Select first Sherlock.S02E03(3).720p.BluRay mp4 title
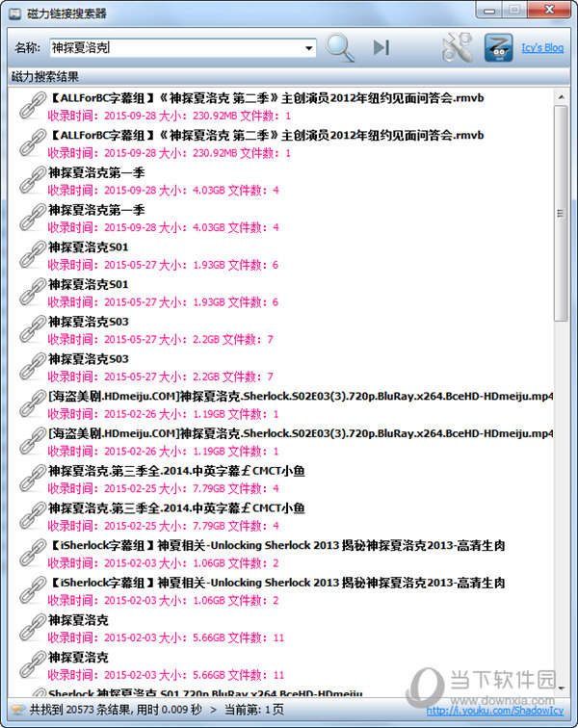Screen dimensions: 578x728 coord(301,397)
